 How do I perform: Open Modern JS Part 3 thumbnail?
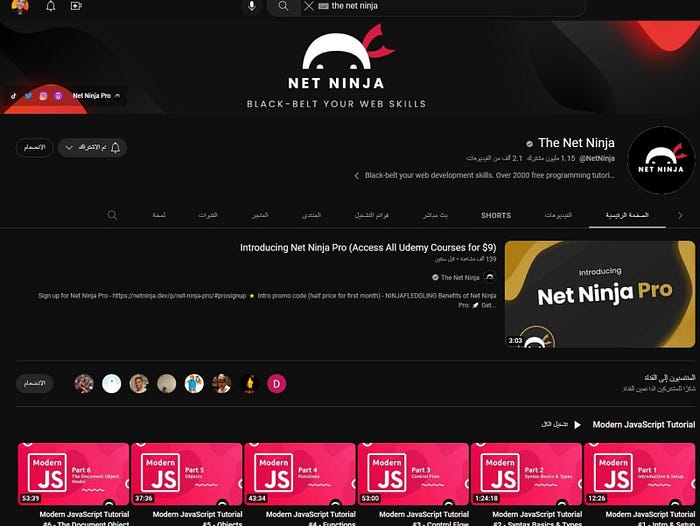[x=413, y=474]
